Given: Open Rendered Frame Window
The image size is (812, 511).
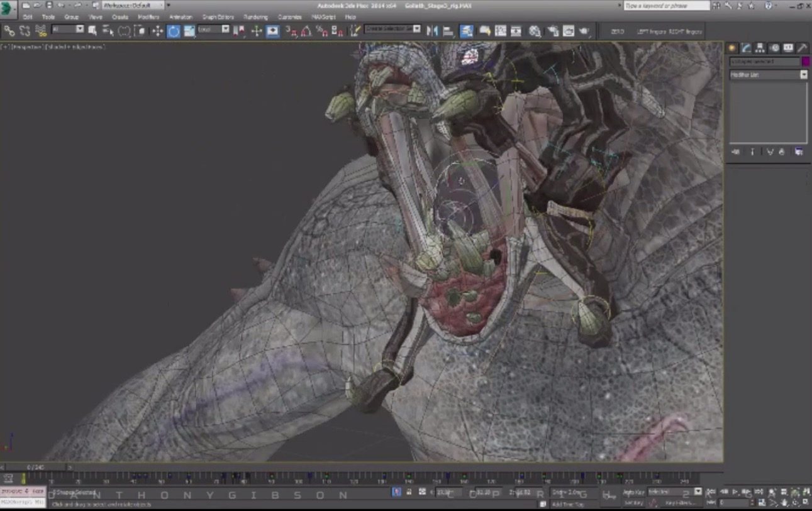Looking at the screenshot, I should [569, 30].
